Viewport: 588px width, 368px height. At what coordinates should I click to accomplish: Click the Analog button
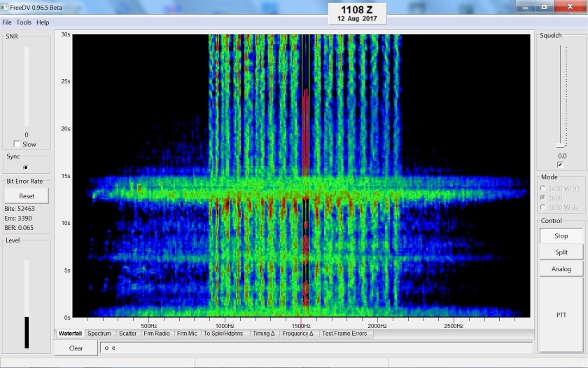561,269
